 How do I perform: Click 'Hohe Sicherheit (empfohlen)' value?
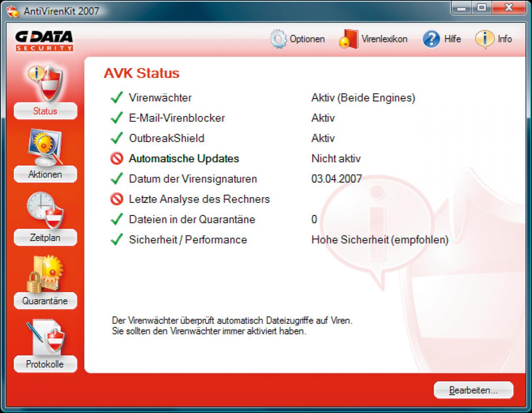(380, 240)
